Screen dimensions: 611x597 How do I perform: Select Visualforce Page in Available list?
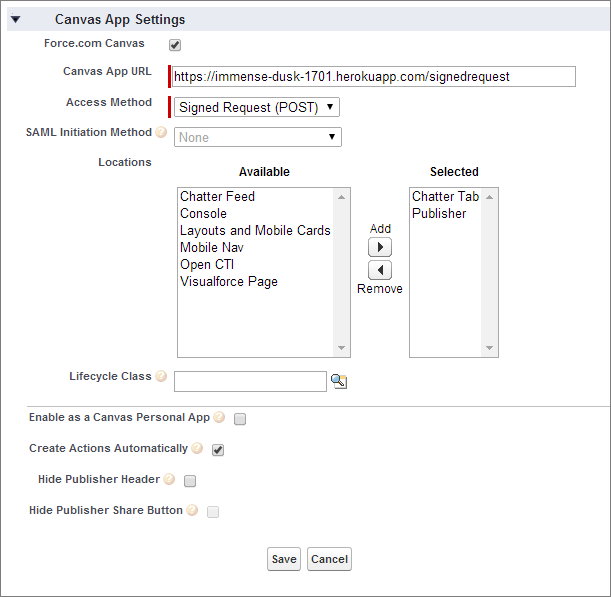(x=229, y=281)
